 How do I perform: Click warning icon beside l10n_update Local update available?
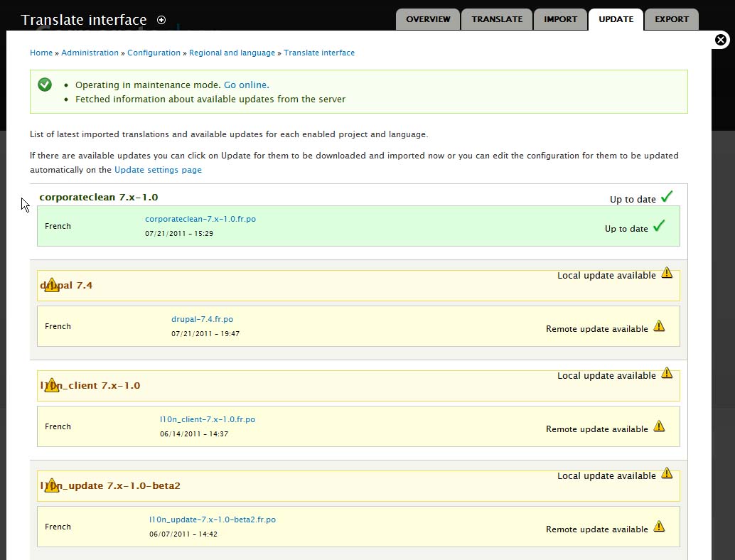[x=667, y=473]
